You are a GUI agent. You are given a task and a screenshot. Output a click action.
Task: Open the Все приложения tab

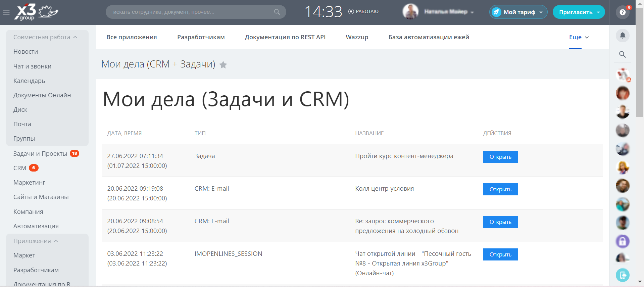tap(132, 37)
